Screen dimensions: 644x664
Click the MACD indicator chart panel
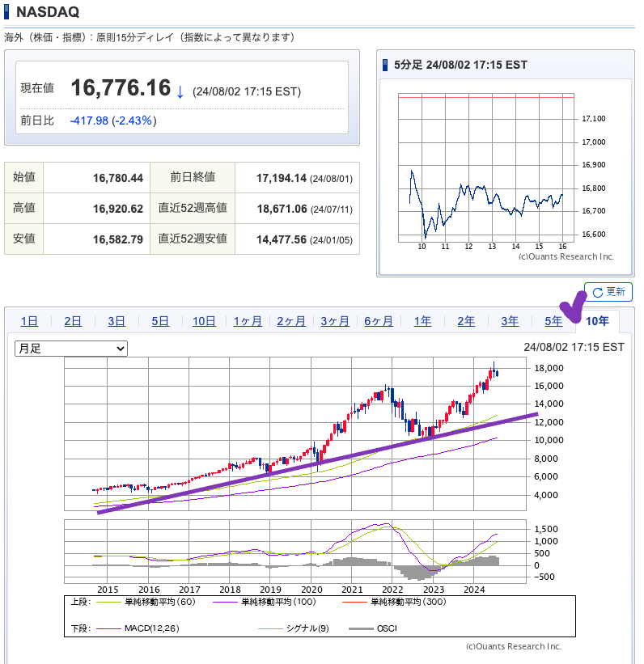click(294, 552)
